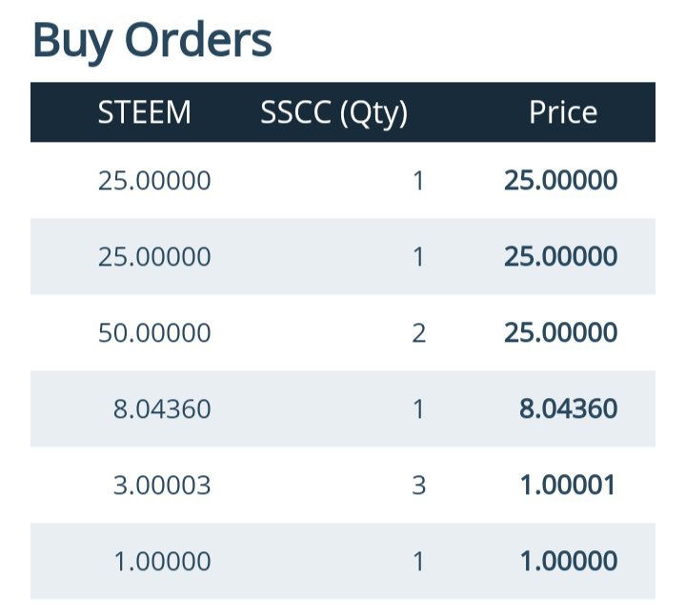The width and height of the screenshot is (686, 616).
Task: Click the Price column header
Action: (563, 112)
